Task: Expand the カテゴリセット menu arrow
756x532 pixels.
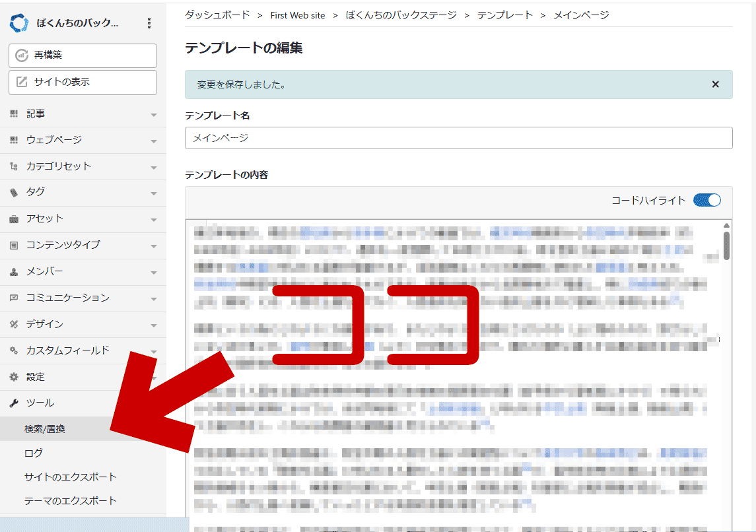Action: click(x=154, y=167)
